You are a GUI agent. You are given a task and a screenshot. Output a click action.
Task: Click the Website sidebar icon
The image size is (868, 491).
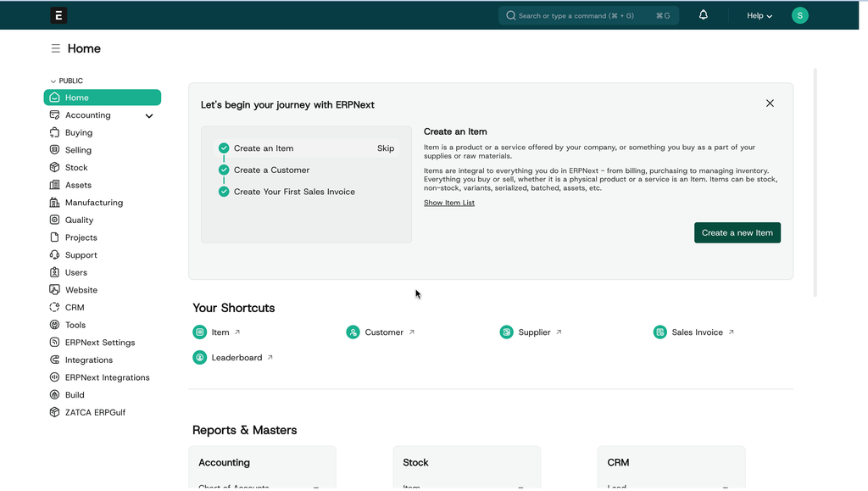point(54,290)
